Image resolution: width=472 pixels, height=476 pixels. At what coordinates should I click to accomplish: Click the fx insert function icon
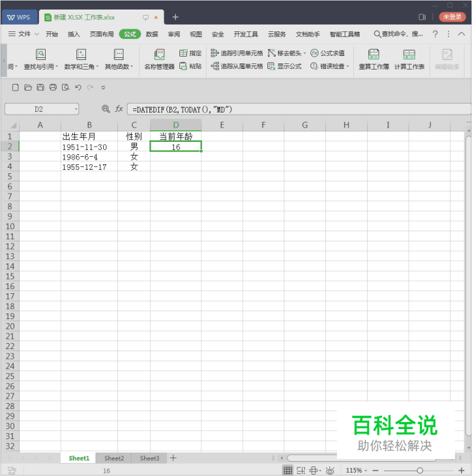coord(119,108)
